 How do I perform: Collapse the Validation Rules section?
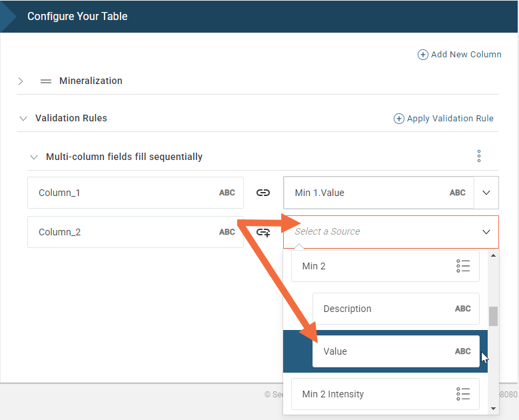click(x=23, y=118)
